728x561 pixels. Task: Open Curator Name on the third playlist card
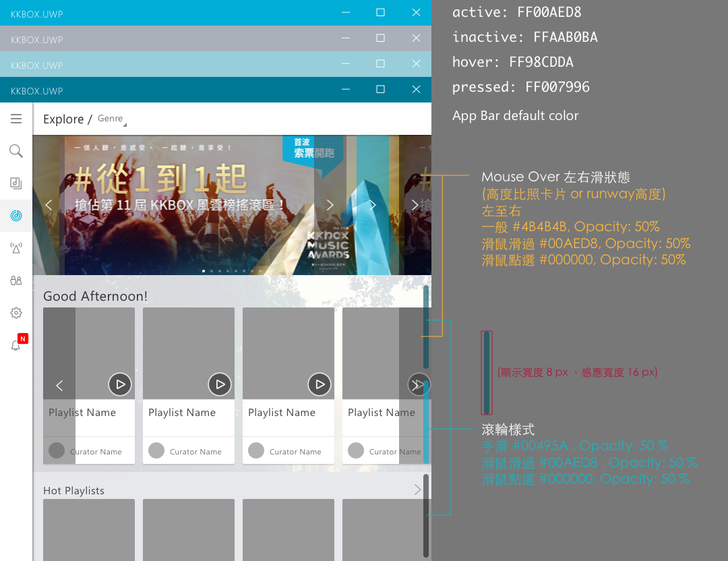(295, 451)
